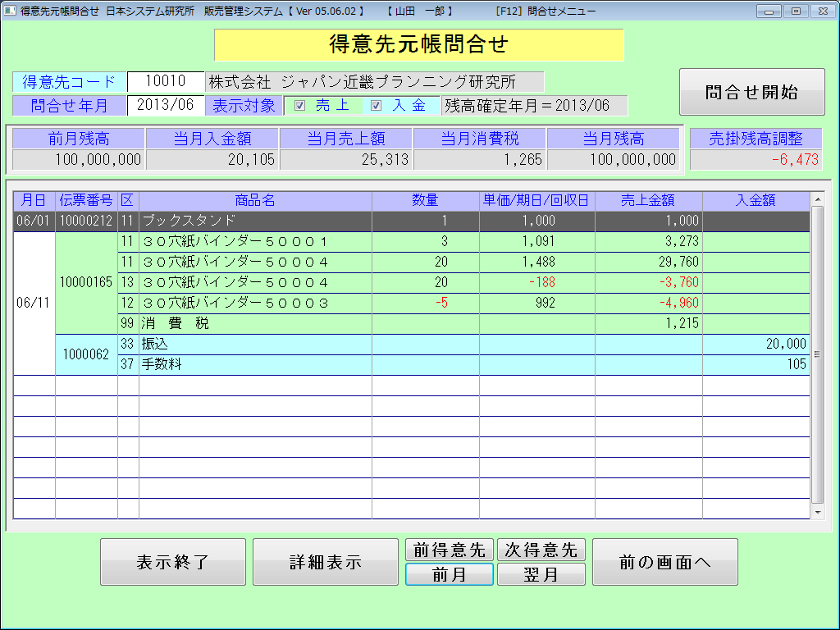Click the 問合せ開始 button
This screenshot has height=630, width=840.
(751, 92)
